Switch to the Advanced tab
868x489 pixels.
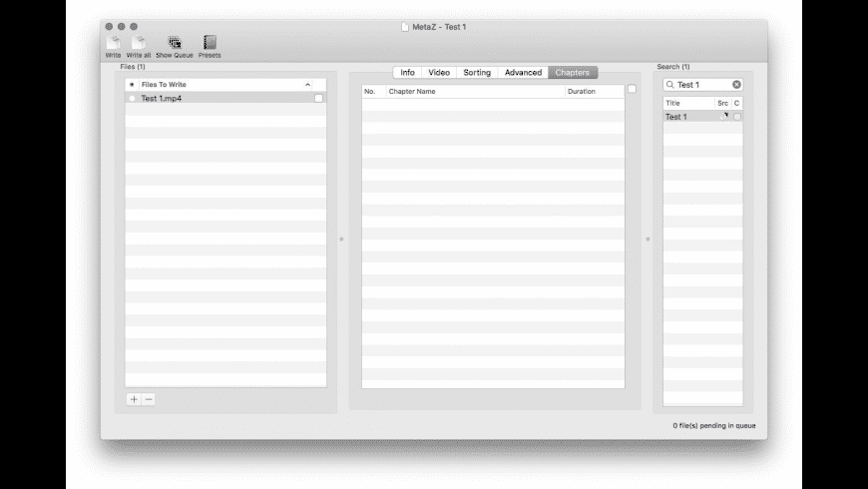pos(523,73)
